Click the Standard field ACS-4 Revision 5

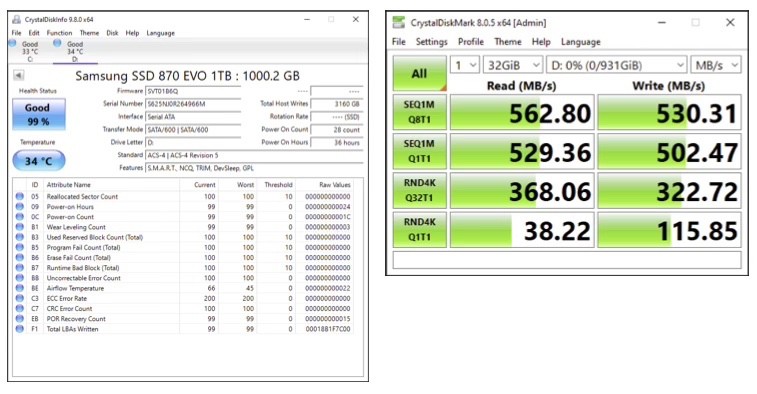pos(254,155)
